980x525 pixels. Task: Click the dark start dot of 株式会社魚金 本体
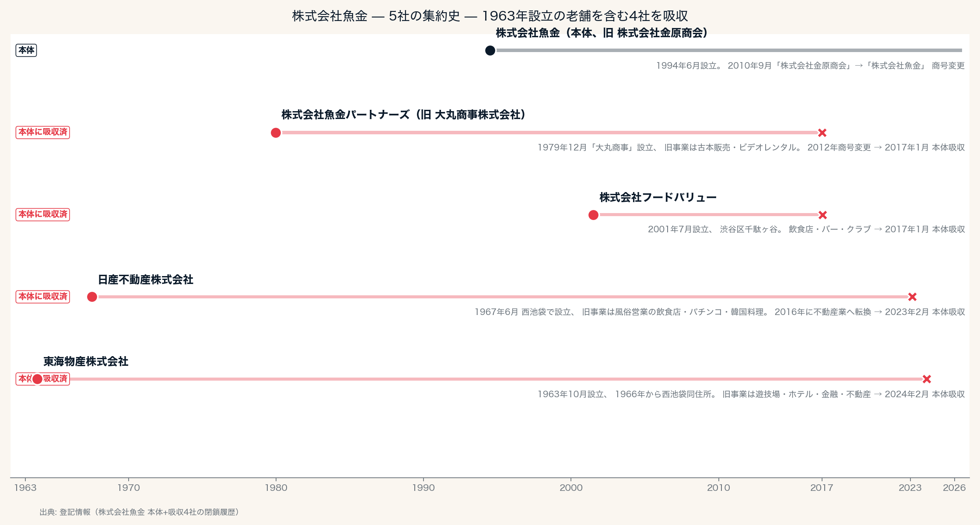pos(490,50)
